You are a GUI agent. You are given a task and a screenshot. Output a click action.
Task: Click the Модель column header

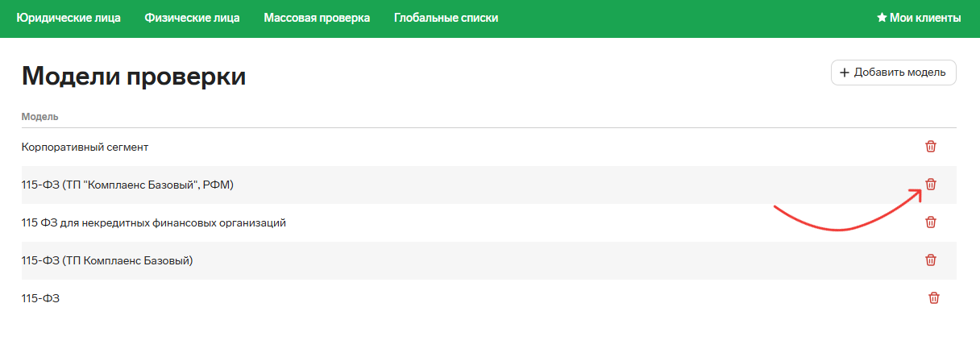pyautogui.click(x=39, y=117)
